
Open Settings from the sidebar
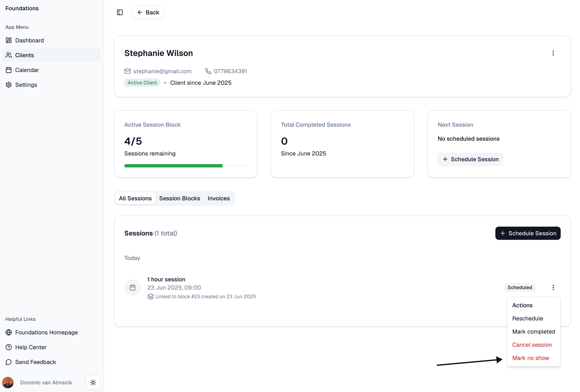point(26,85)
